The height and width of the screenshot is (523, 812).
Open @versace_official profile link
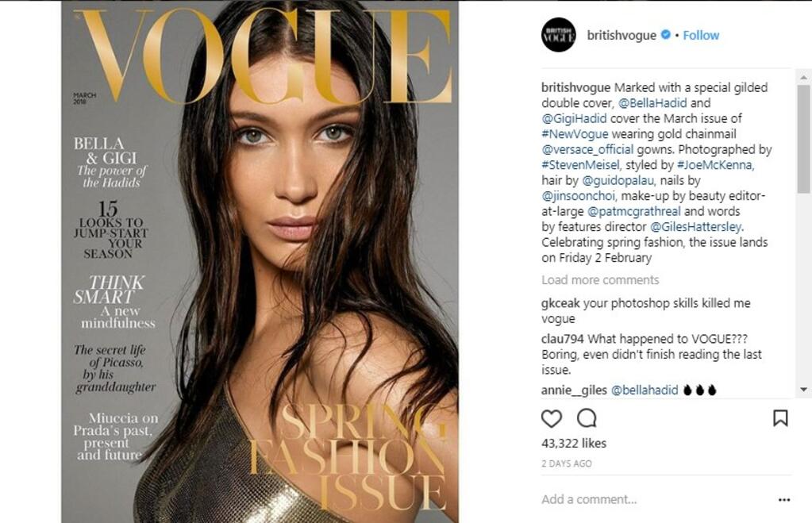(x=587, y=150)
